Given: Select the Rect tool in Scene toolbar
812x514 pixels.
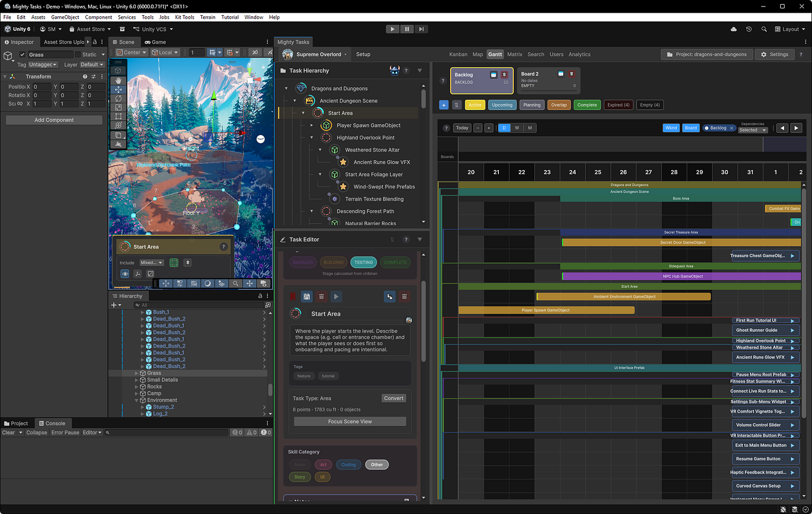Looking at the screenshot, I should (118, 116).
